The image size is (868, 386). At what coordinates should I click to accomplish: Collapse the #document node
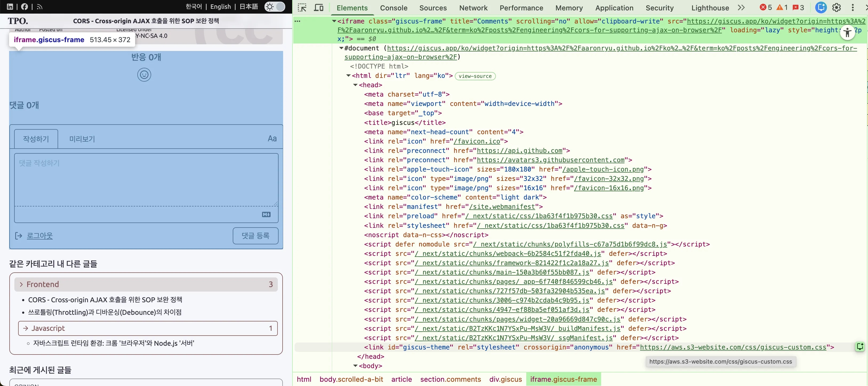tap(341, 48)
